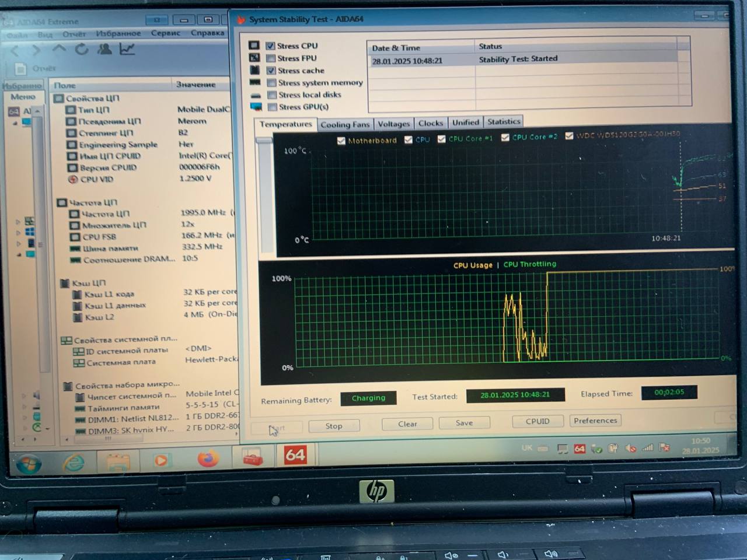Open the Избранное menu in AIDA64

118,34
